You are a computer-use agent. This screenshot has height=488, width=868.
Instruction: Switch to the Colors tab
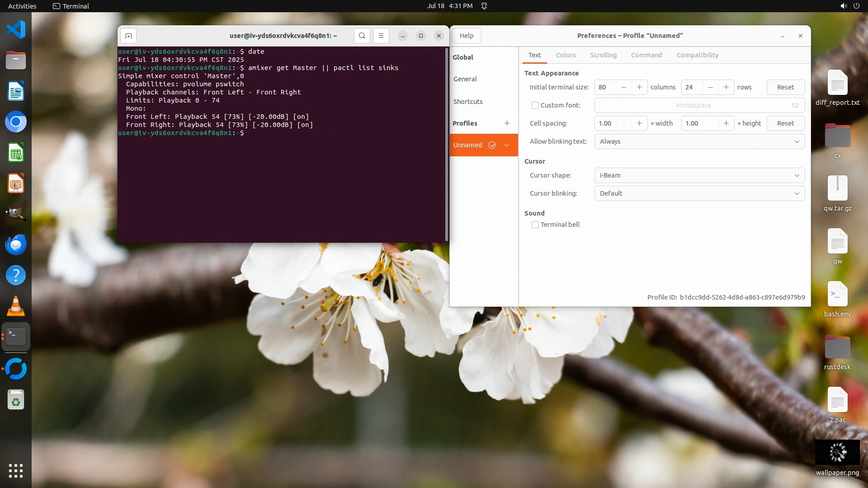[566, 55]
